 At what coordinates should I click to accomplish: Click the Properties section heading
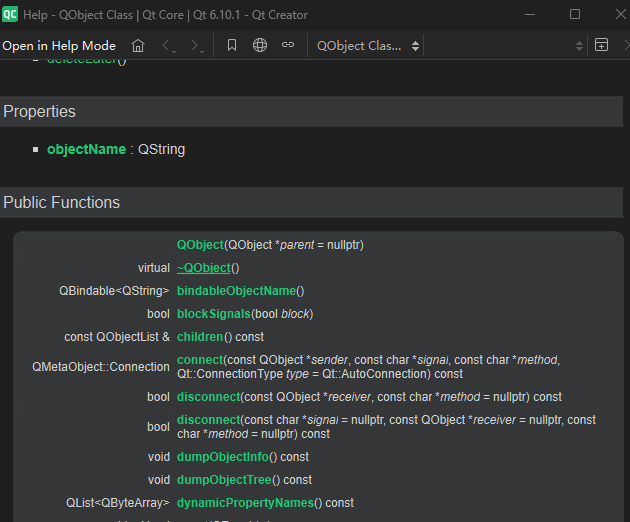(39, 111)
